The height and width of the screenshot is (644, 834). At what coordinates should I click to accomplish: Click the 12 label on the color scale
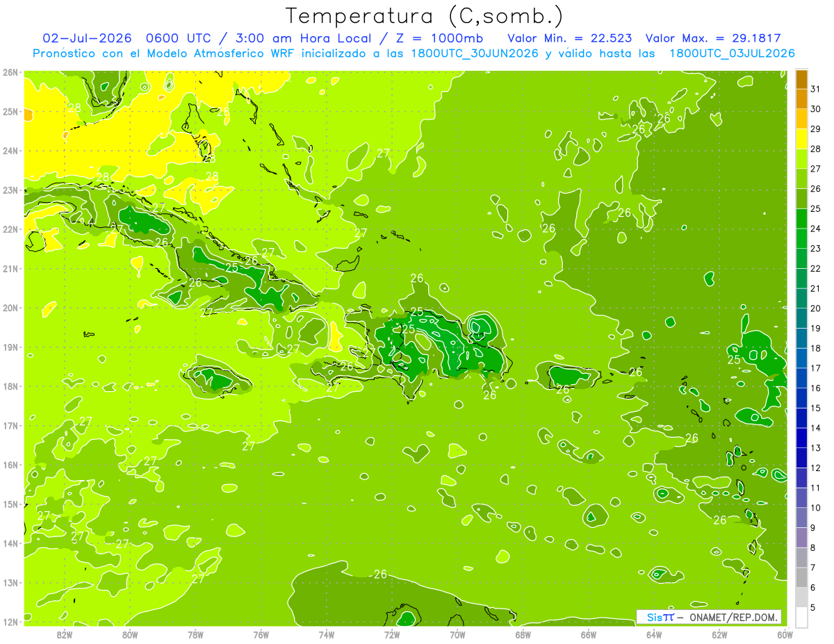[816, 468]
